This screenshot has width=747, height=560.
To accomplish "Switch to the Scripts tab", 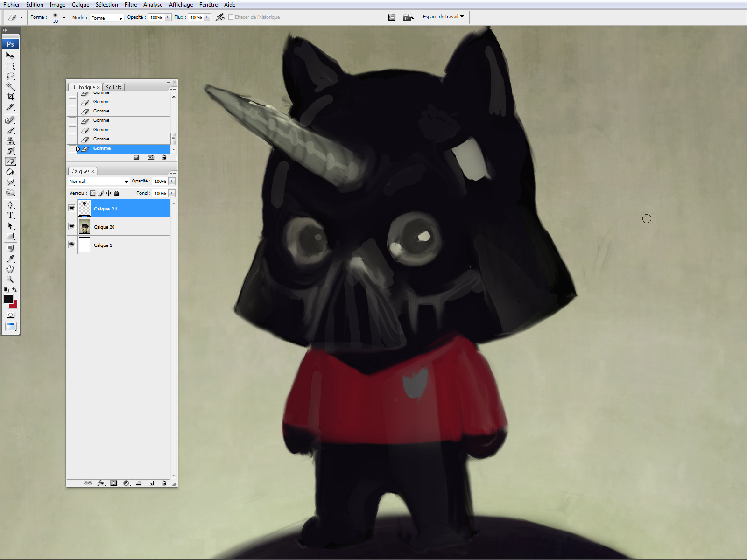I will [x=113, y=87].
